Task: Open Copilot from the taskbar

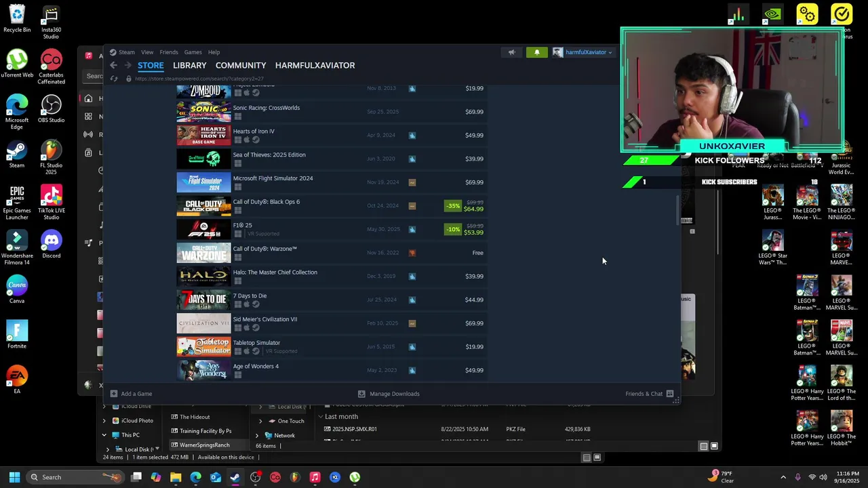Action: point(156,477)
